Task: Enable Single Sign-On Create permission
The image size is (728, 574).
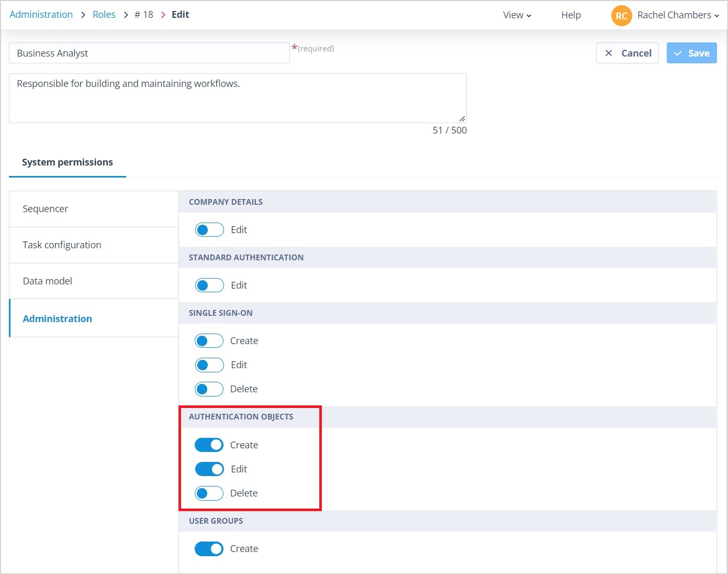Action: (x=209, y=340)
